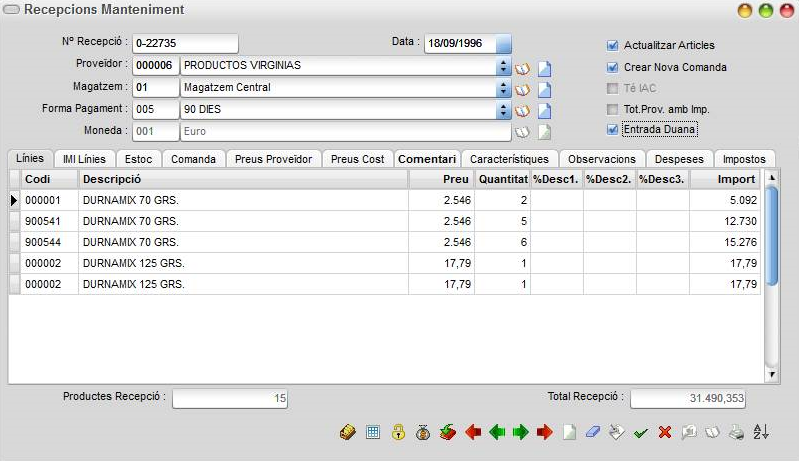
Task: Go to next record with green right arrow
Action: pyautogui.click(x=520, y=432)
